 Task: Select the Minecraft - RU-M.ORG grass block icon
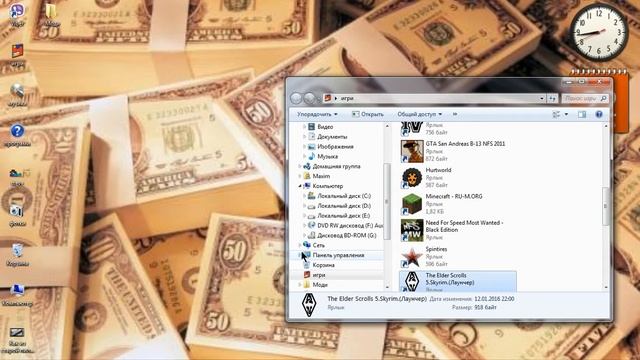[x=412, y=204]
